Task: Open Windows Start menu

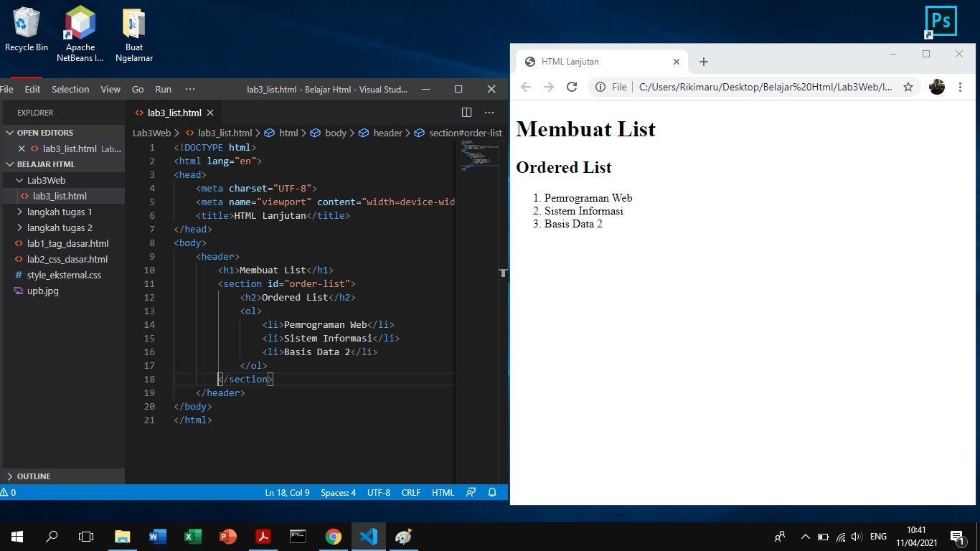Action: tap(17, 536)
